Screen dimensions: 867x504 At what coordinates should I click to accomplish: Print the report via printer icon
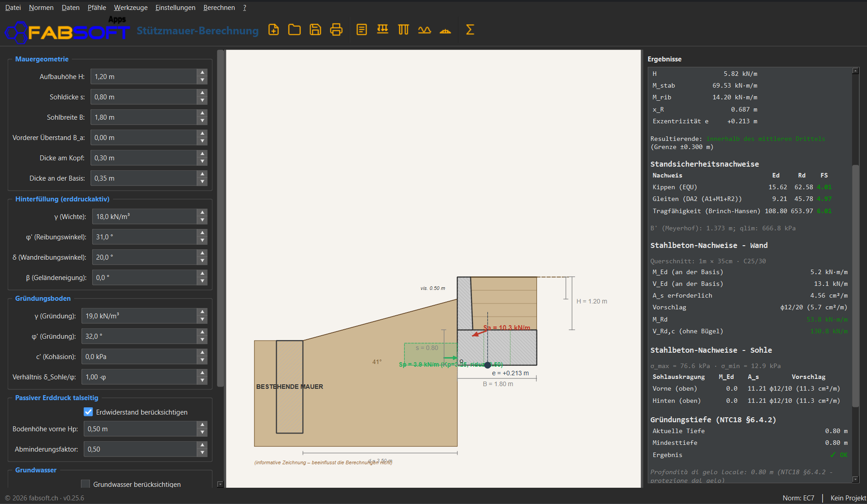point(336,30)
